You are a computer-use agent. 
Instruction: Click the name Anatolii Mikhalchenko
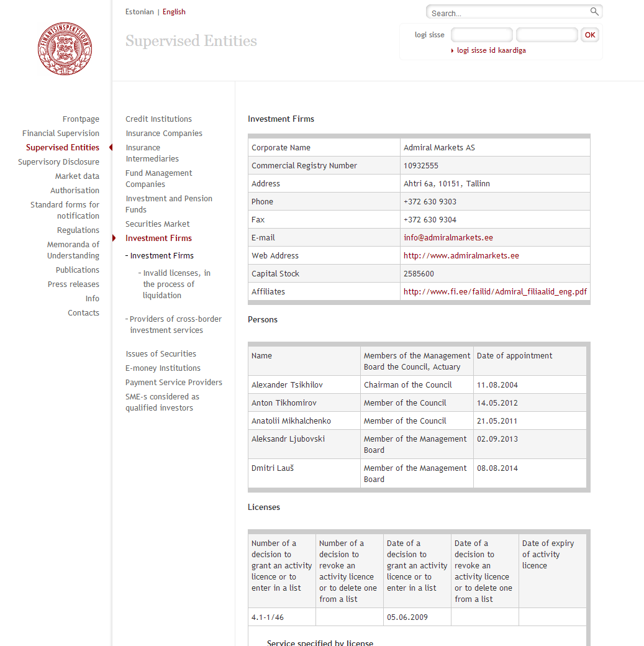point(291,421)
